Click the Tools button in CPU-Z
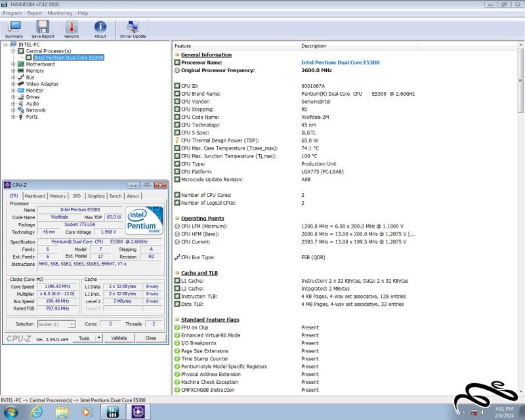Image resolution: width=525 pixels, height=420 pixels. (x=84, y=338)
